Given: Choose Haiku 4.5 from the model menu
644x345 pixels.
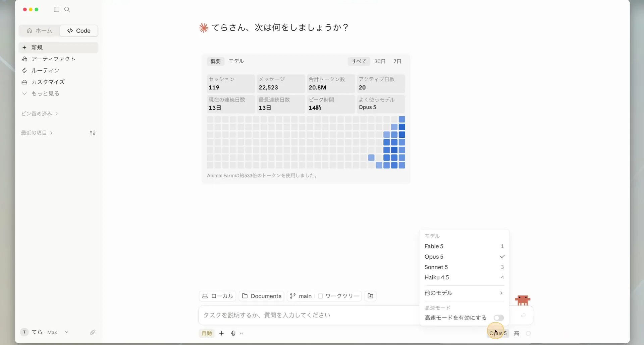Looking at the screenshot, I should point(464,277).
